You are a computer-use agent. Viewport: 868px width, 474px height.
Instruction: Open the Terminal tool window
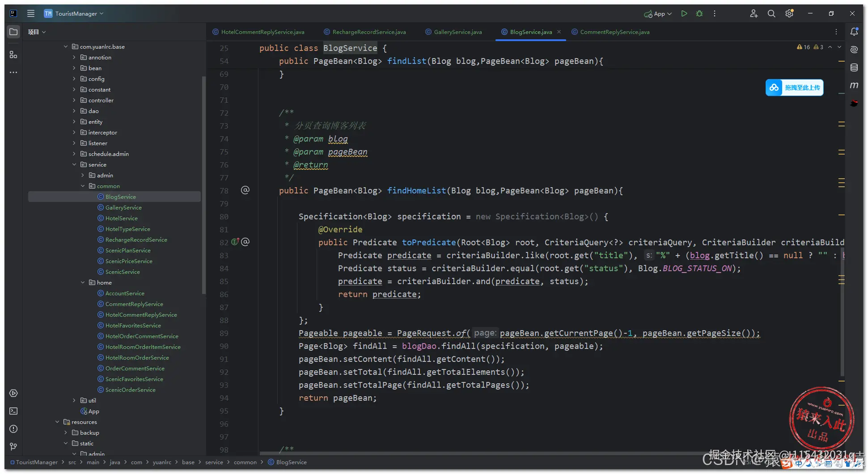tap(13, 411)
